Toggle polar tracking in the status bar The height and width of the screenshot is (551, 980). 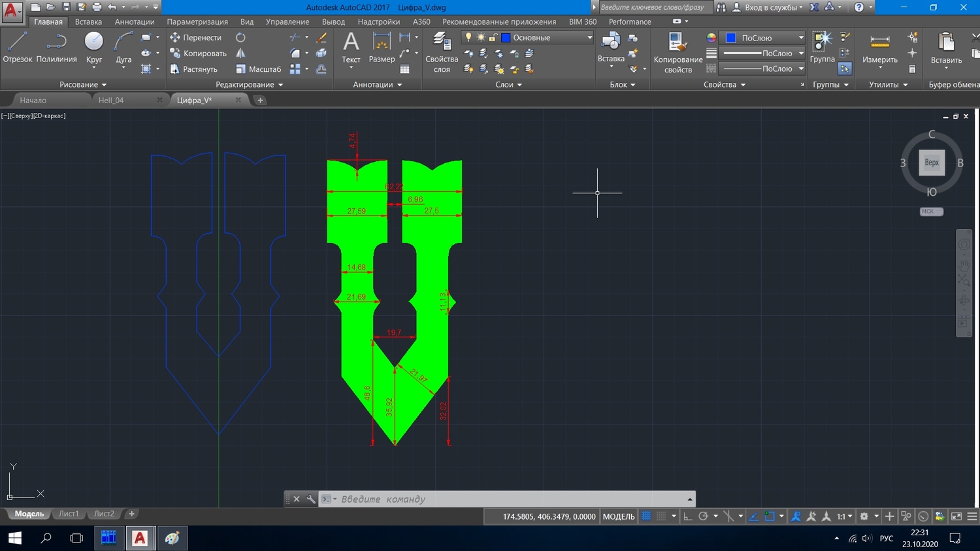(x=703, y=516)
